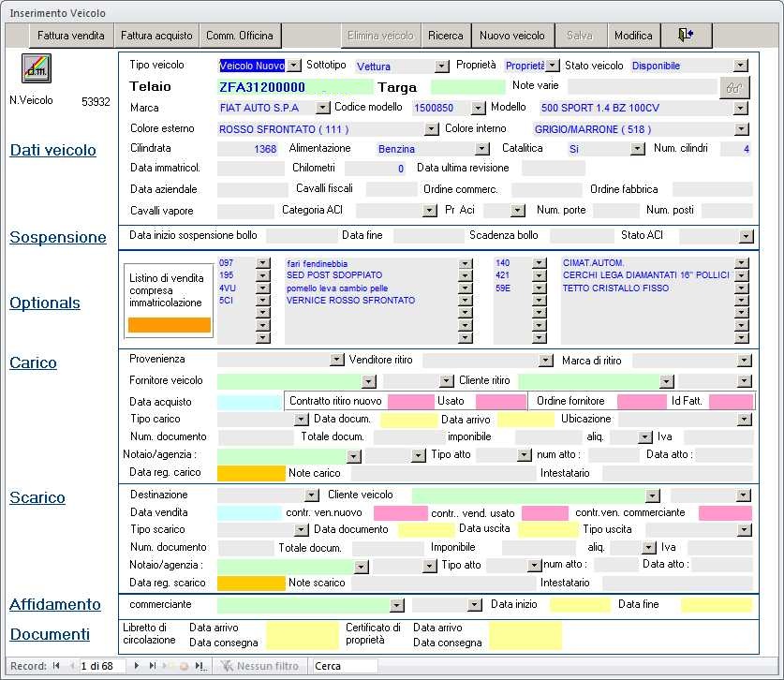Open the Scarico section link
The width and height of the screenshot is (784, 680).
point(37,497)
